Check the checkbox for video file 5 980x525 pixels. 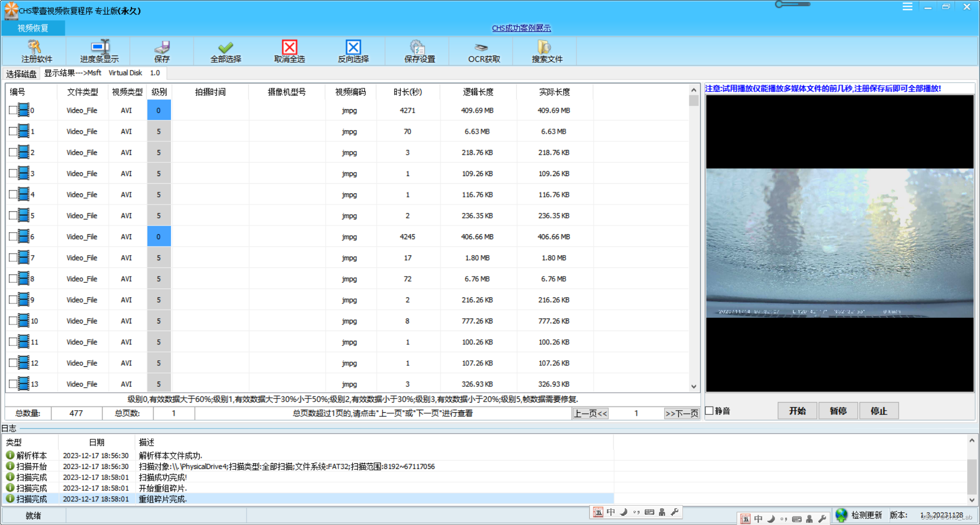point(13,215)
